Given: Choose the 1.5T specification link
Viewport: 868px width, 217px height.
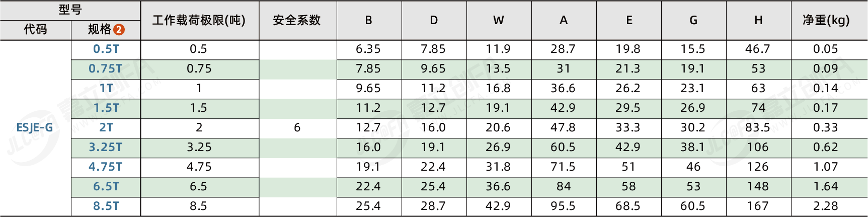Looking at the screenshot, I should pyautogui.click(x=106, y=108).
